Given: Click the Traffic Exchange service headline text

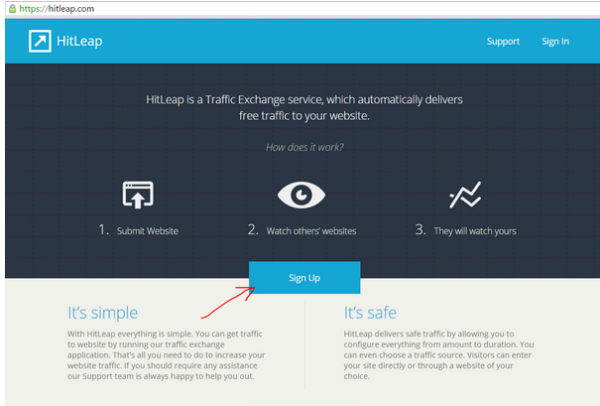Looking at the screenshot, I should point(304,108).
